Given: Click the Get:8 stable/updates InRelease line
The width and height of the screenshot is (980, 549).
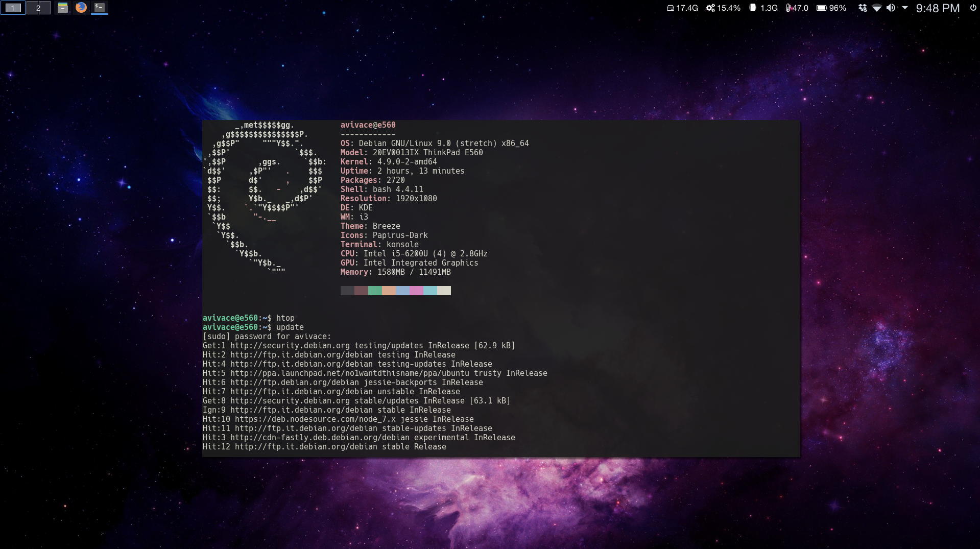Looking at the screenshot, I should tap(356, 401).
